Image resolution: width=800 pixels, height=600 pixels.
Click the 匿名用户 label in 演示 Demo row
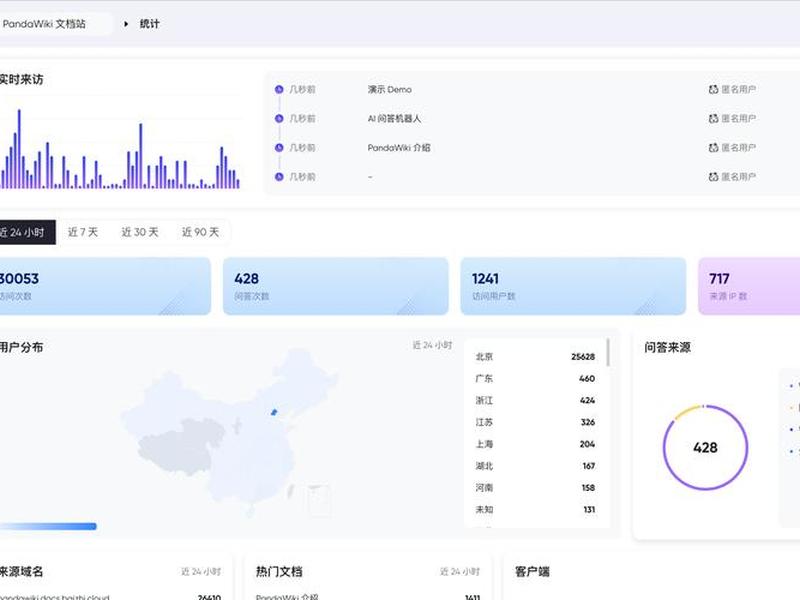(738, 89)
